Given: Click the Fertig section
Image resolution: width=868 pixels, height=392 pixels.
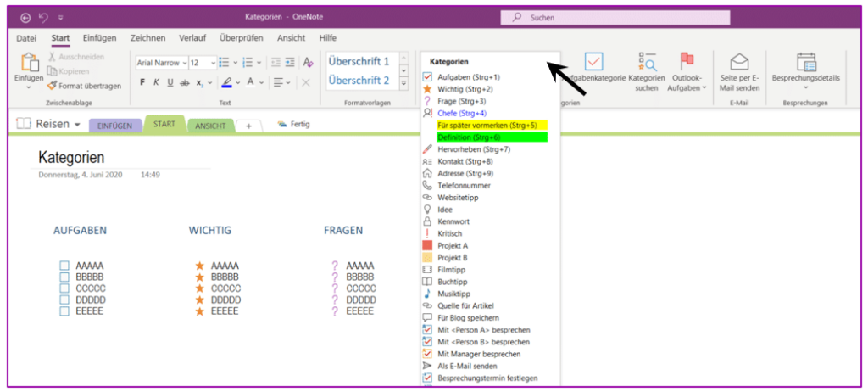Looking at the screenshot, I should click(294, 124).
